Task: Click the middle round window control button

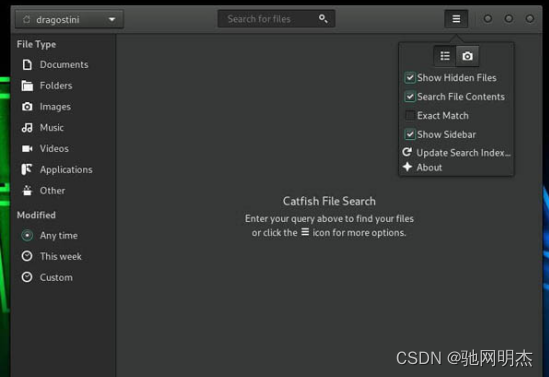Action: point(508,19)
